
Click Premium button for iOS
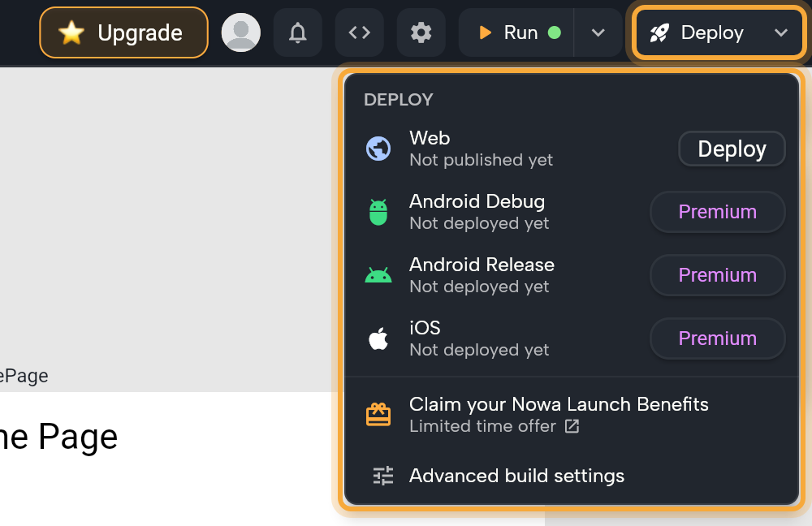(717, 338)
